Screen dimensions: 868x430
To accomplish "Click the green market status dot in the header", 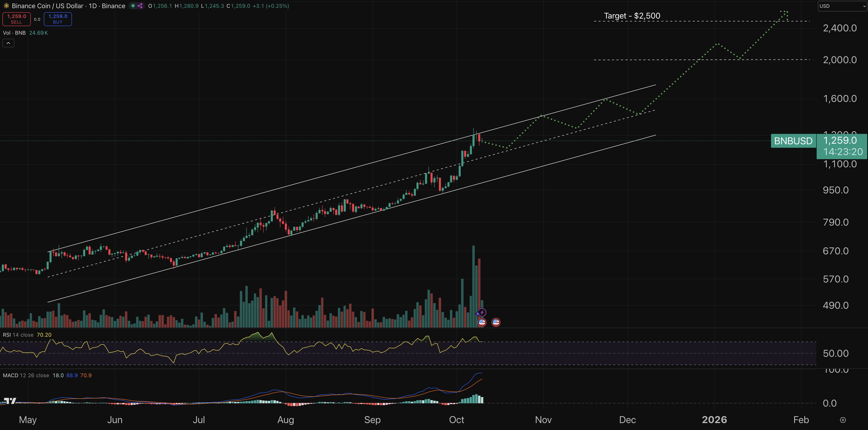I will tap(133, 6).
